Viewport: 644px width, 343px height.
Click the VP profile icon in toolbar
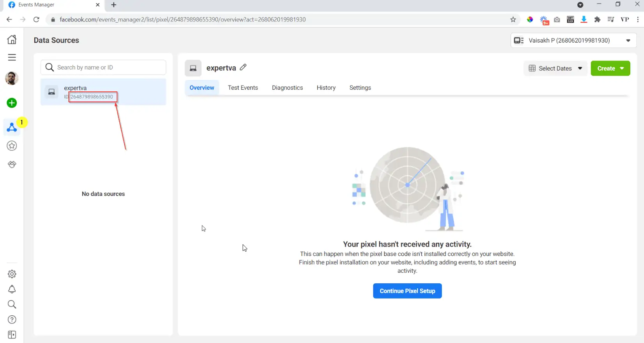tap(624, 20)
